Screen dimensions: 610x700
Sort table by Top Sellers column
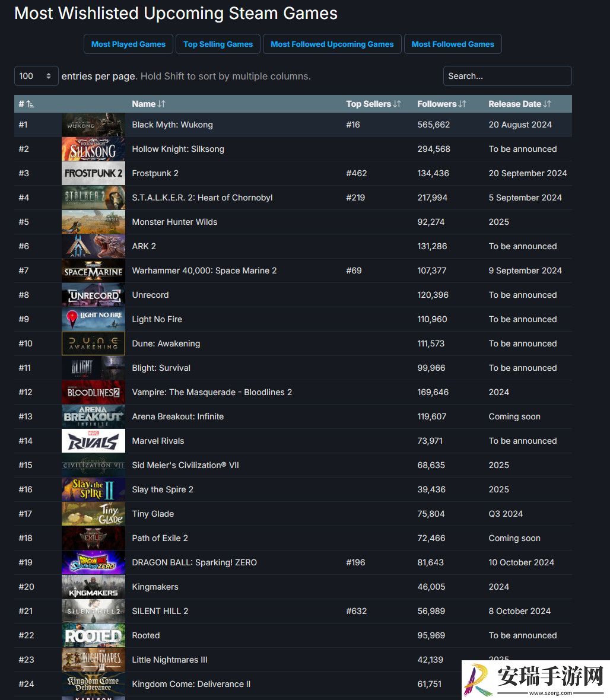[373, 104]
